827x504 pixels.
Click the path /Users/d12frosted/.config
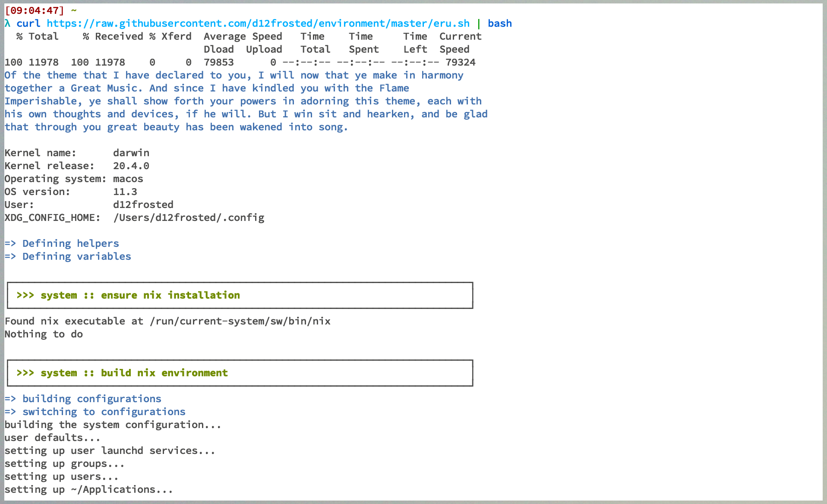click(189, 218)
